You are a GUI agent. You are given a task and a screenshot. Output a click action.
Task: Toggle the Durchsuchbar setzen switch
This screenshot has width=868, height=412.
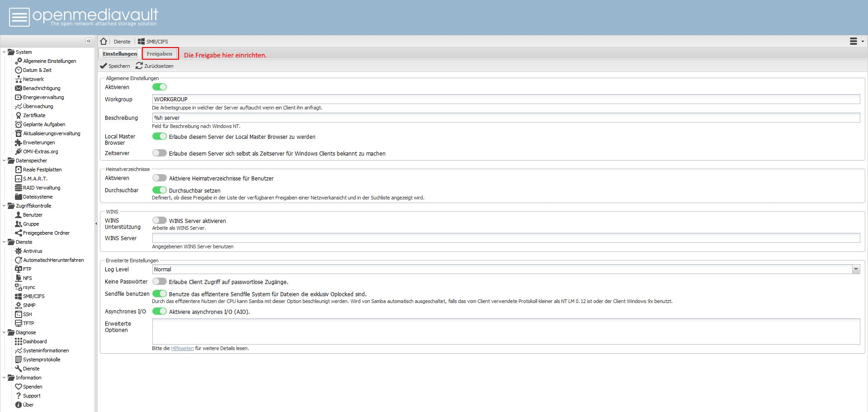tap(160, 190)
